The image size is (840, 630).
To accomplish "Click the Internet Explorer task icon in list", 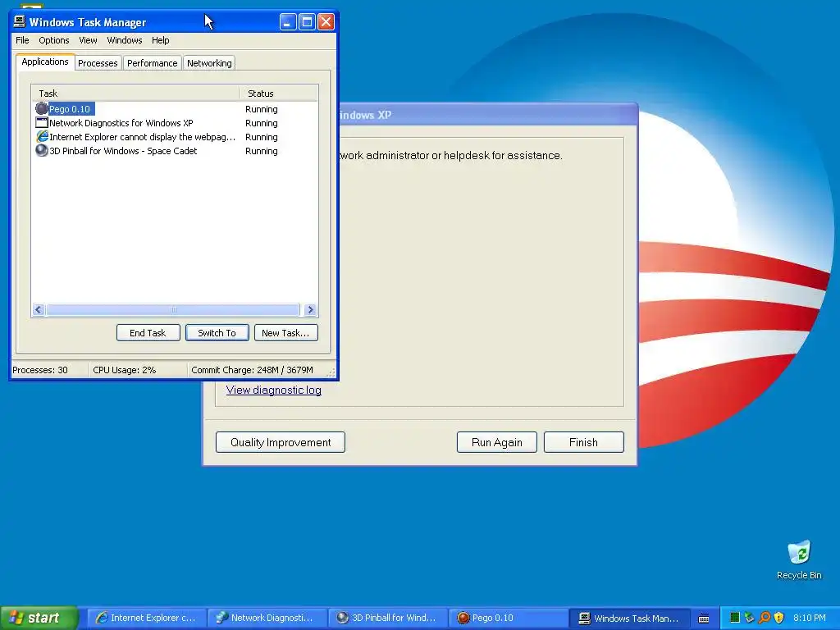I will point(41,137).
